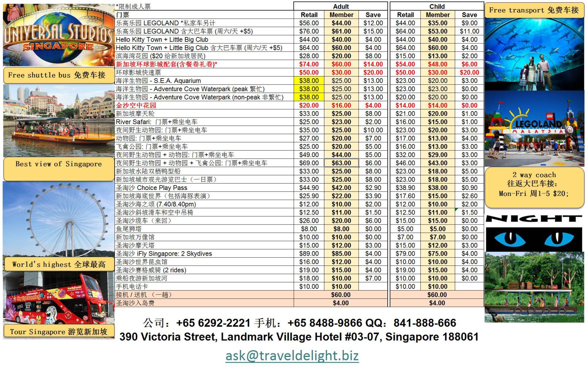
Task: Click the World's highest caption label
Action: (59, 264)
